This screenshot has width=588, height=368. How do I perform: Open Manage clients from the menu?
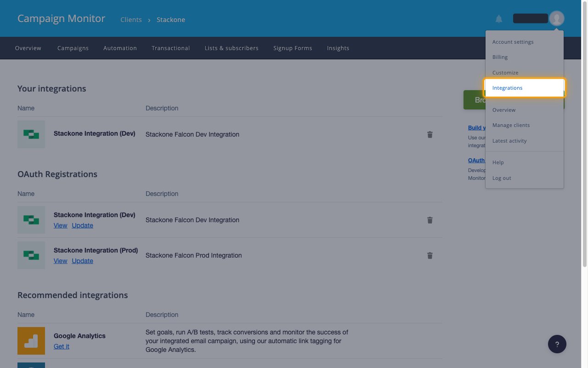[511, 125]
